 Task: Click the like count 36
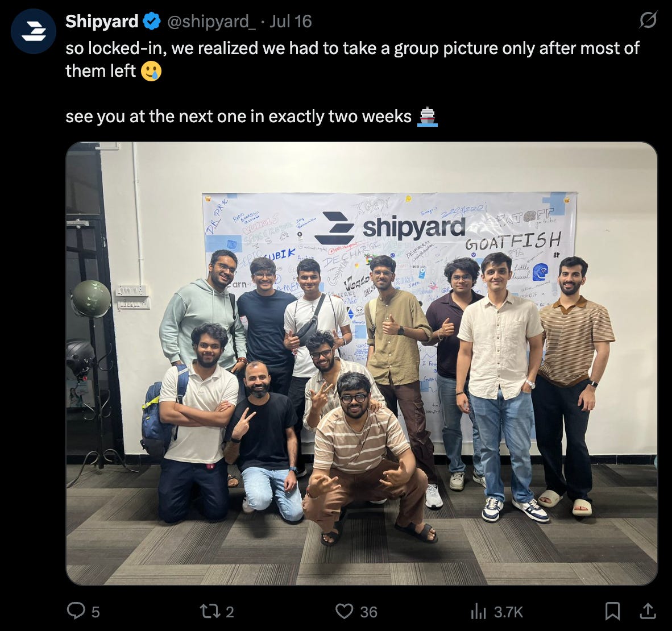(368, 612)
